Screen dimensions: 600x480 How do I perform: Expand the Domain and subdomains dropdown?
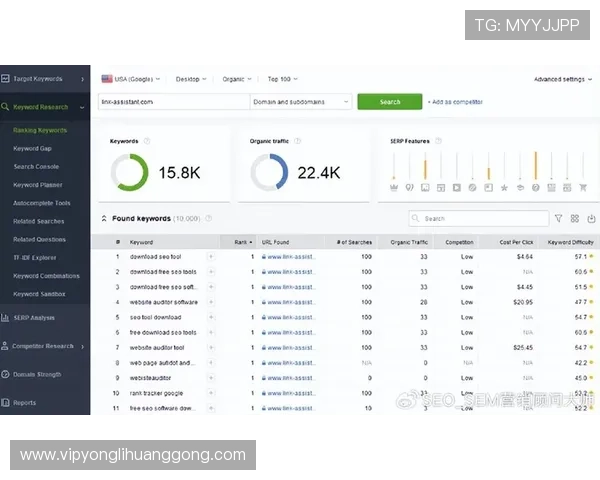pyautogui.click(x=300, y=102)
